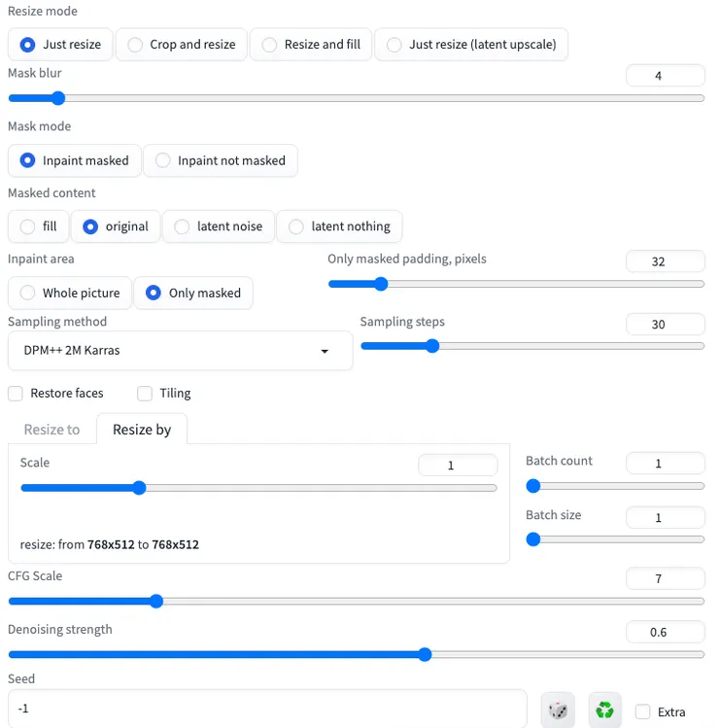The width and height of the screenshot is (719, 728).
Task: Enable the Restore faces checkbox
Action: point(16,394)
